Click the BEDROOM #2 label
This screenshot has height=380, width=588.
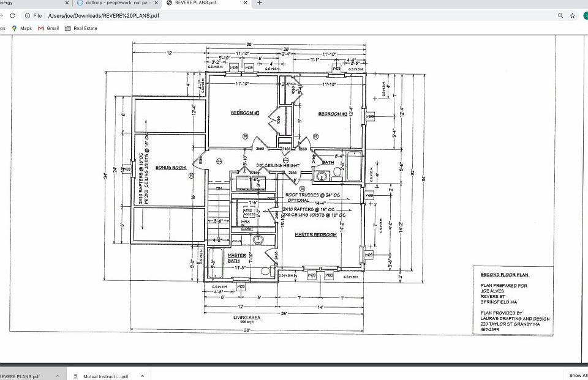[245, 113]
